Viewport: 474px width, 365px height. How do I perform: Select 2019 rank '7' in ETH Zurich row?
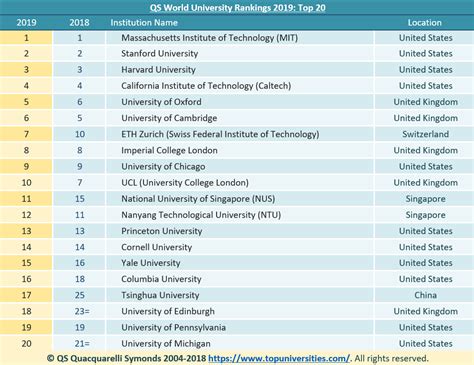(x=26, y=134)
